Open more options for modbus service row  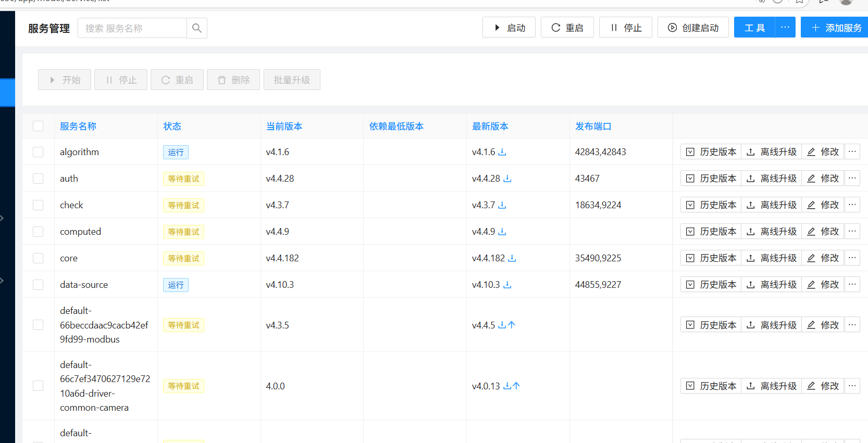[x=852, y=325]
